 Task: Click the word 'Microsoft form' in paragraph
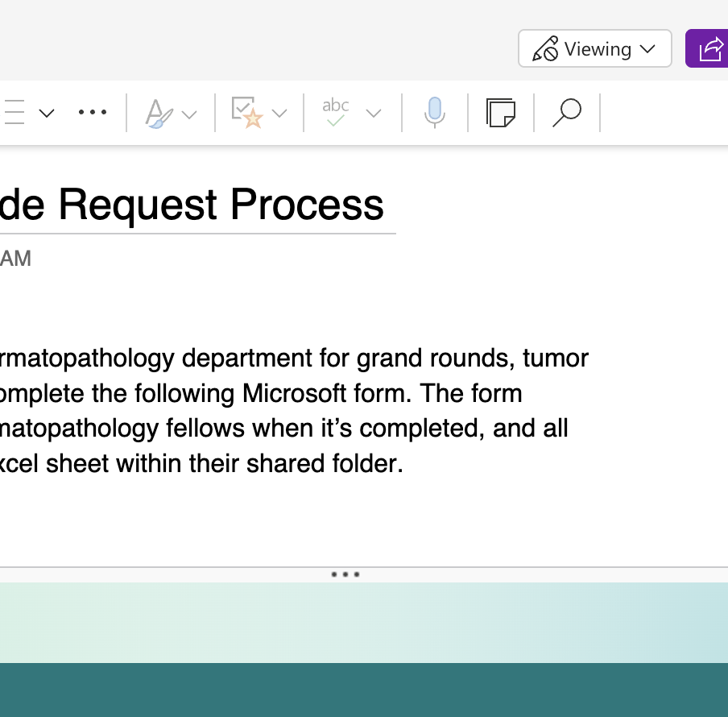coord(327,393)
